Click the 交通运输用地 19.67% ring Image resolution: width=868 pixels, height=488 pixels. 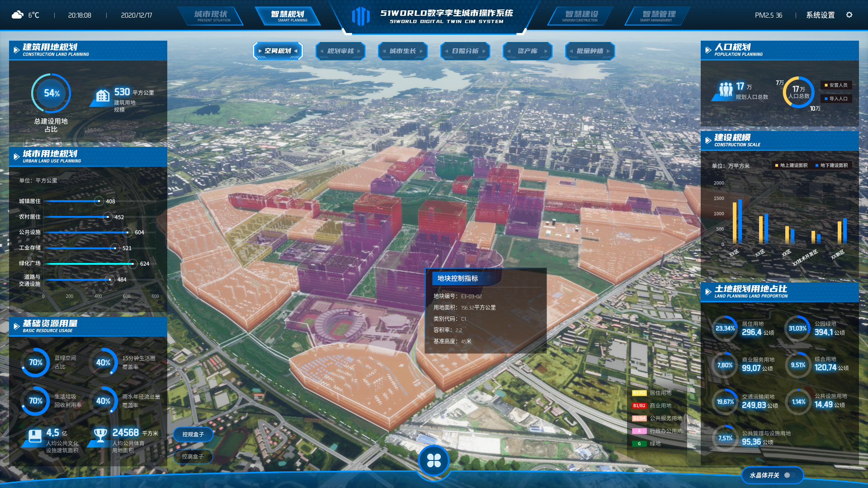tap(725, 402)
